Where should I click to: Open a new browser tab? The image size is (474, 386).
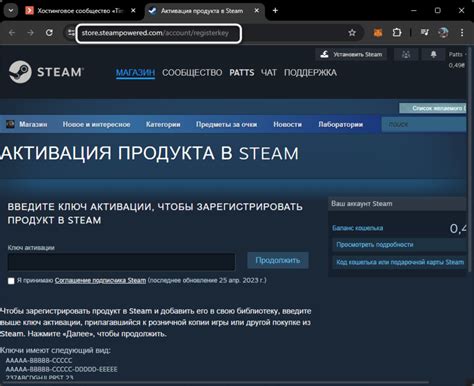click(275, 11)
